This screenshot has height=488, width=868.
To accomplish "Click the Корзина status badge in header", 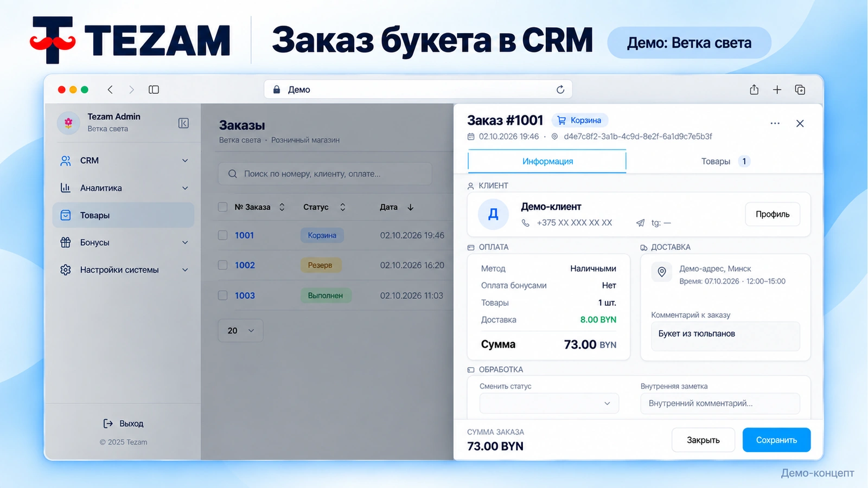I will click(x=580, y=120).
